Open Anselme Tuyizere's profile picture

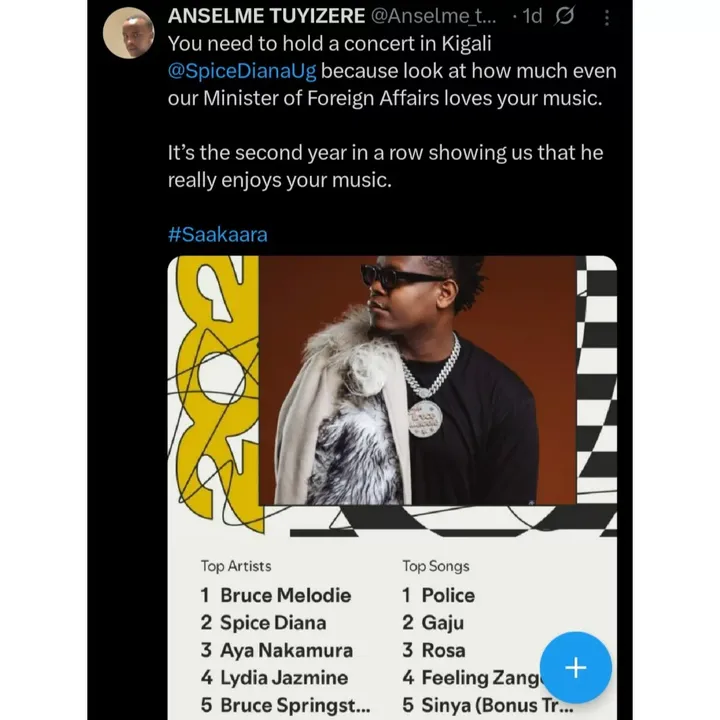(129, 33)
